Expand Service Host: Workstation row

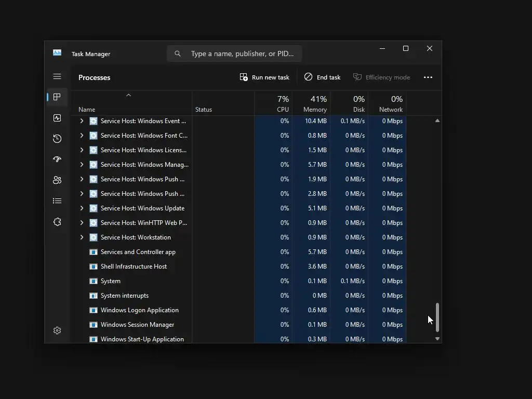coord(82,237)
